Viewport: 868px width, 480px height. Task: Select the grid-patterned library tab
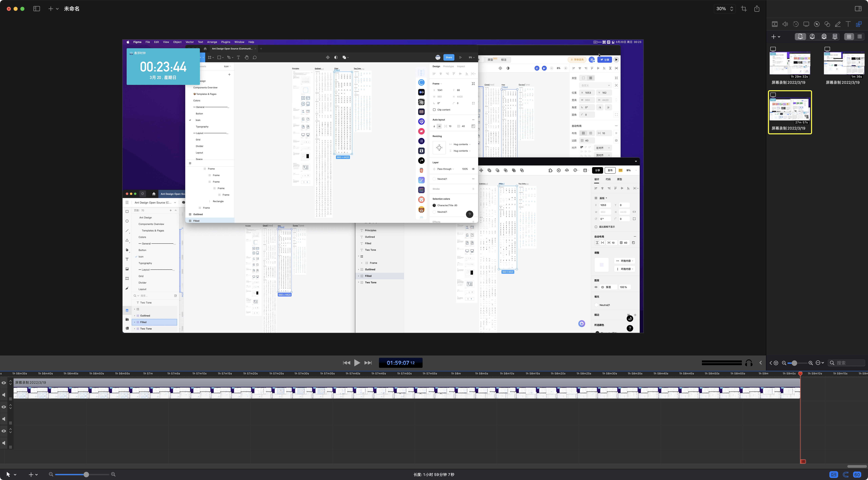click(x=835, y=36)
